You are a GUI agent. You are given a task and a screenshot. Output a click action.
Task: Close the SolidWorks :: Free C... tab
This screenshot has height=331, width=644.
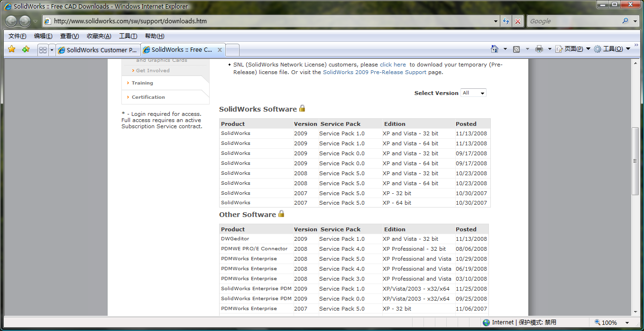click(220, 49)
